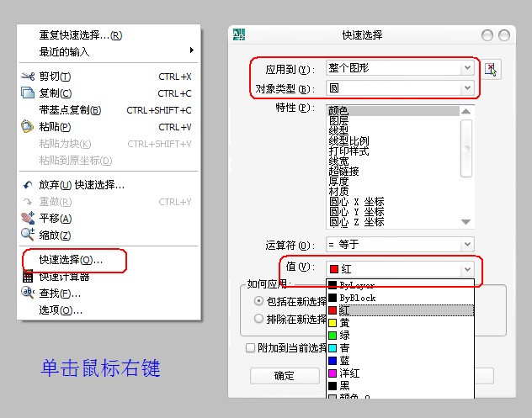The height and width of the screenshot is (418, 532).
Task: Choose 缩放(Z) menu entry
Action: pyautogui.click(x=109, y=235)
